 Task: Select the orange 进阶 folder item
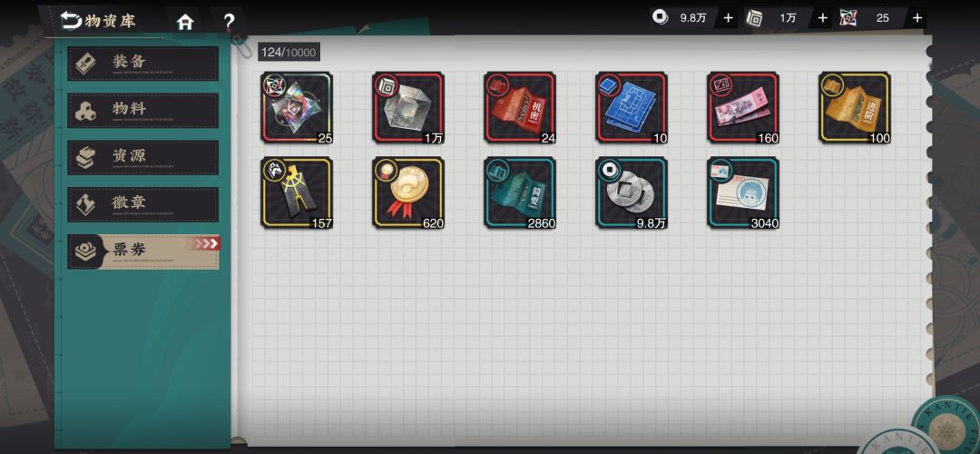pyautogui.click(x=855, y=107)
